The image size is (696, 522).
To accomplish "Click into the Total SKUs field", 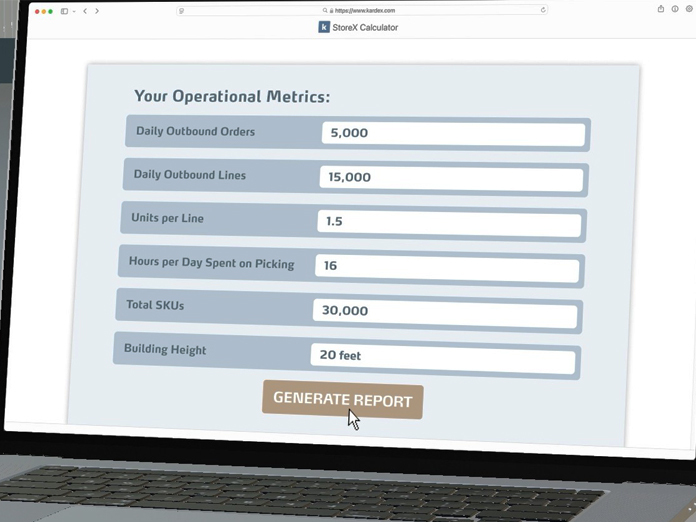I will (445, 313).
